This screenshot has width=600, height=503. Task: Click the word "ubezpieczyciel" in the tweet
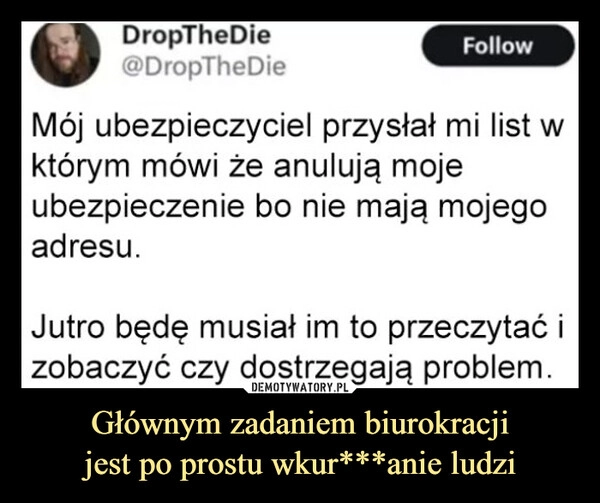[203, 127]
